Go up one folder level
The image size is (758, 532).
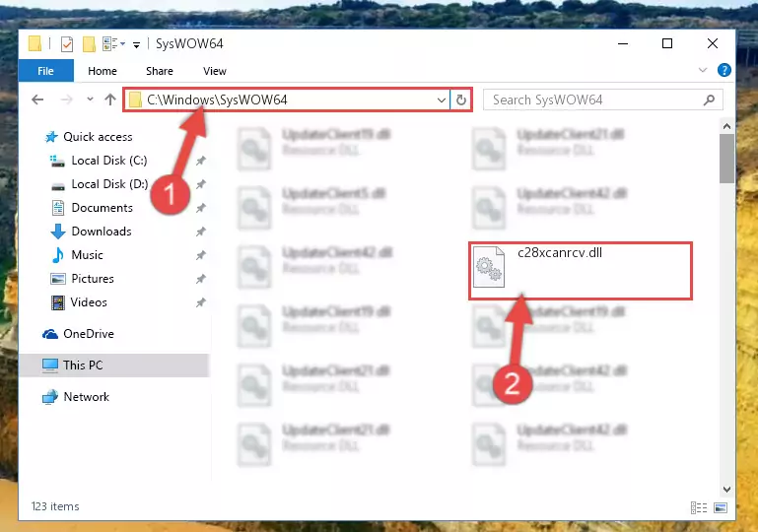coord(110,100)
